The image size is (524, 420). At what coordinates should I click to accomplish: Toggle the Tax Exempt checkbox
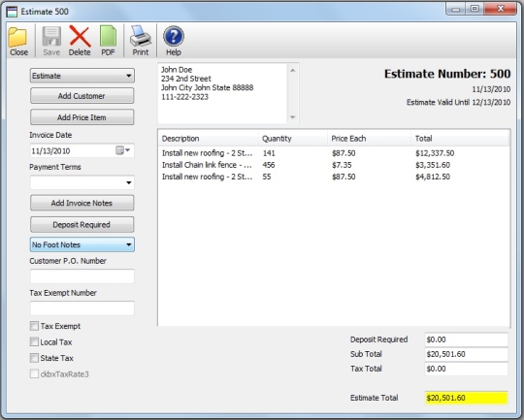pyautogui.click(x=34, y=326)
